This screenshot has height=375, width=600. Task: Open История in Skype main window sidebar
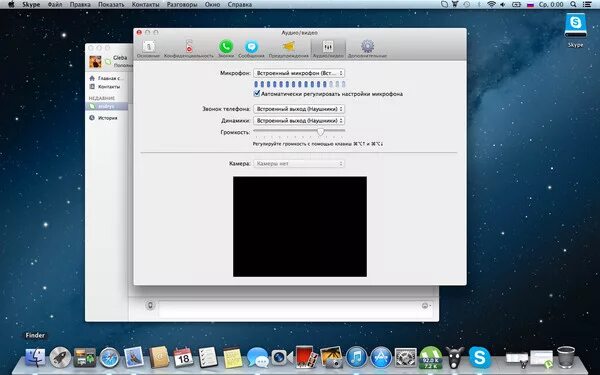[103, 118]
